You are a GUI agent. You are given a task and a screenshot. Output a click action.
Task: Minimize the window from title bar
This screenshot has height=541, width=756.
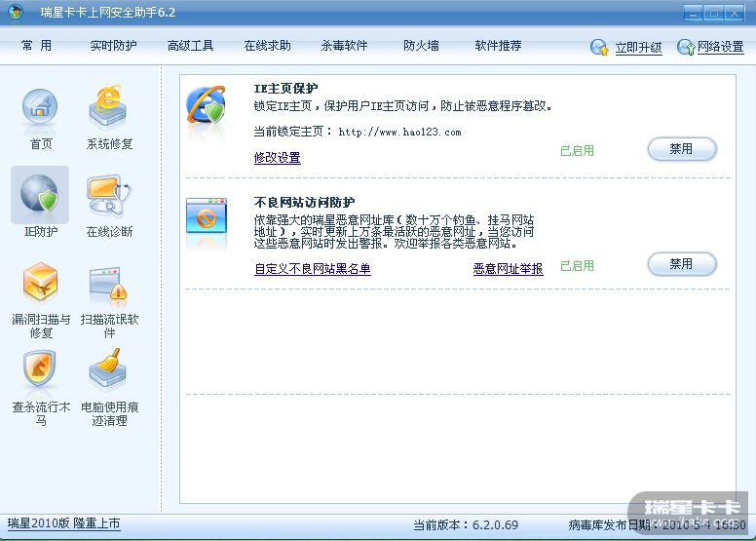point(693,13)
